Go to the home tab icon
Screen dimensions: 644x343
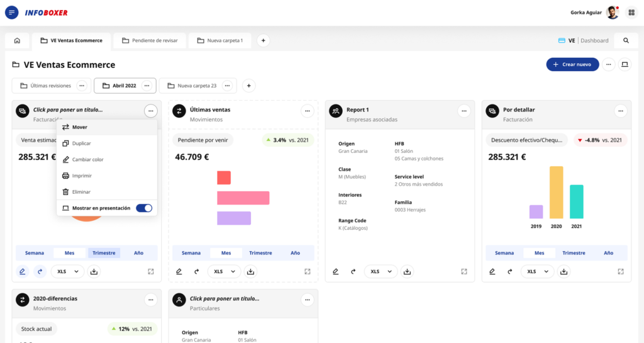pyautogui.click(x=17, y=41)
